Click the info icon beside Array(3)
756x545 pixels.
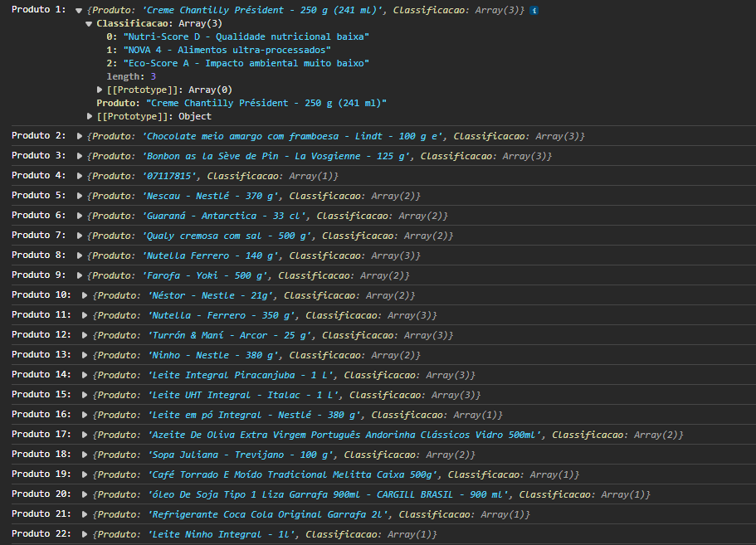pos(534,10)
